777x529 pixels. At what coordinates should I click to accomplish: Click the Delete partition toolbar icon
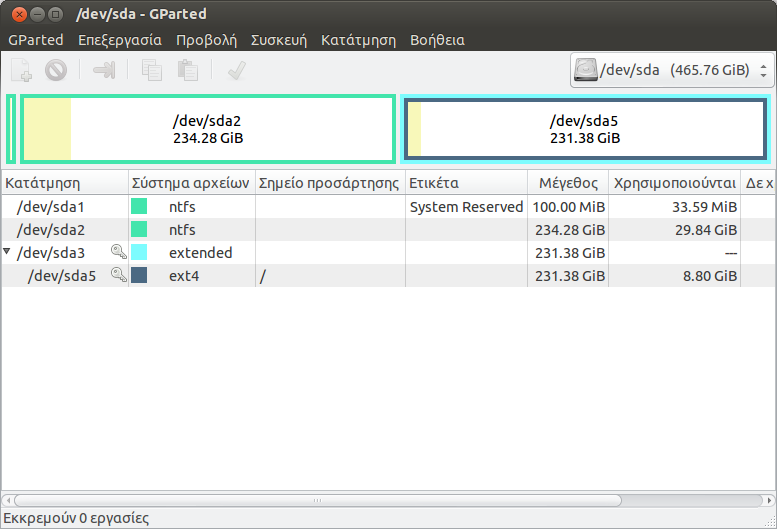55,70
